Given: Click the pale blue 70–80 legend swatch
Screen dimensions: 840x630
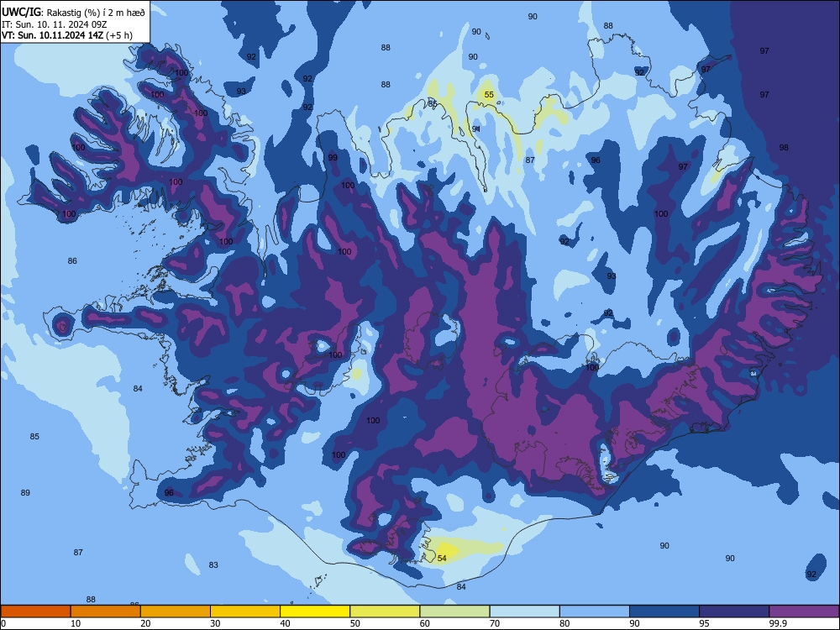Looking at the screenshot, I should pyautogui.click(x=524, y=612).
